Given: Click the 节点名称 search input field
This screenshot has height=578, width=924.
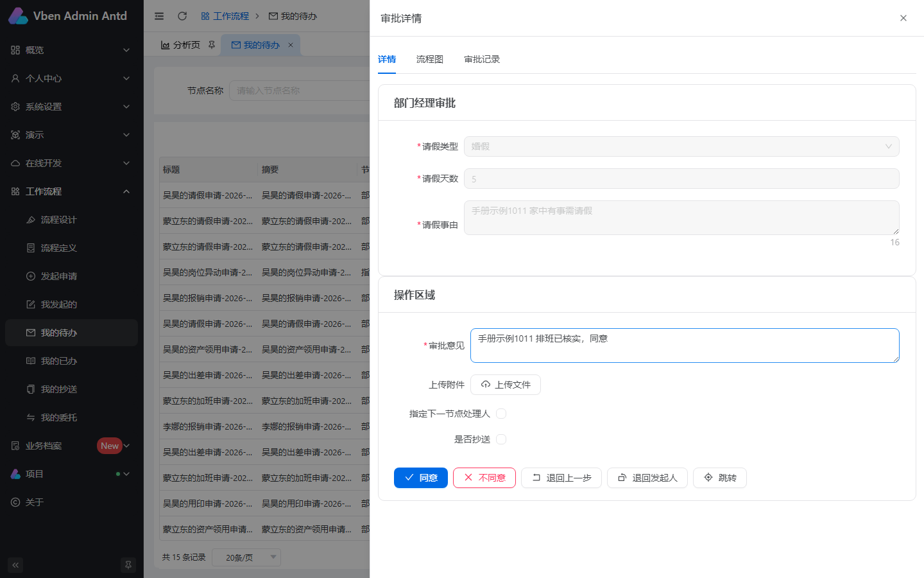Looking at the screenshot, I should tap(300, 91).
